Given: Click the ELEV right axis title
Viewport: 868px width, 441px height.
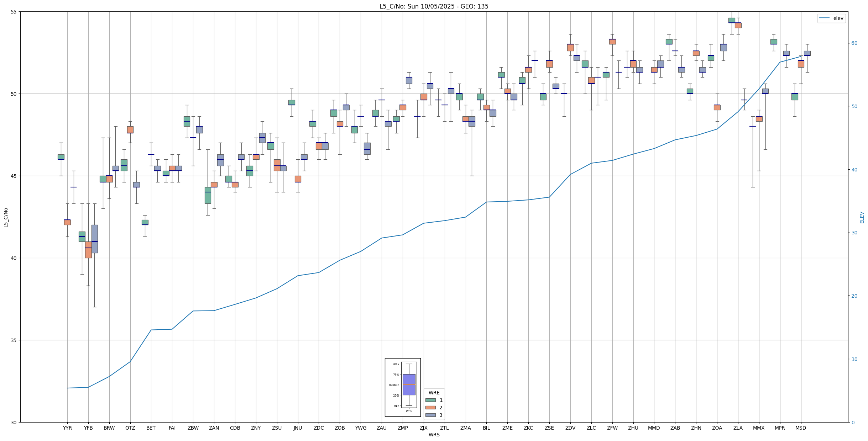Looking at the screenshot, I should pyautogui.click(x=862, y=217).
